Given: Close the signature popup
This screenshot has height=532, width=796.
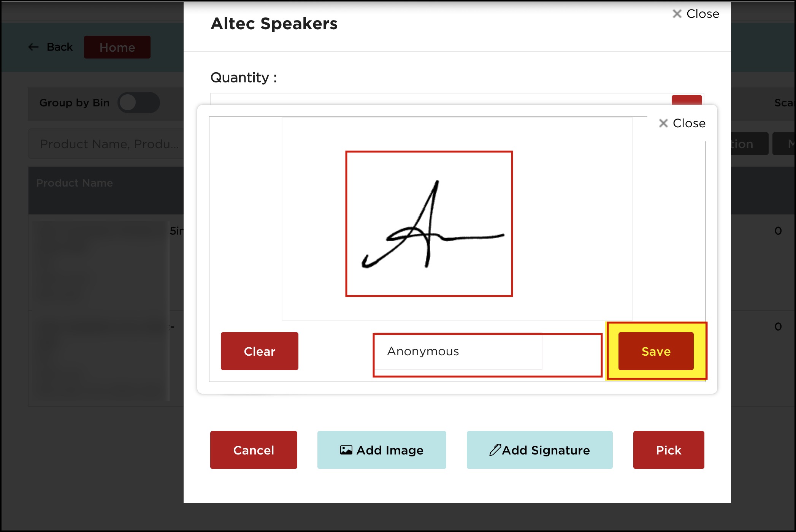Looking at the screenshot, I should (x=682, y=123).
